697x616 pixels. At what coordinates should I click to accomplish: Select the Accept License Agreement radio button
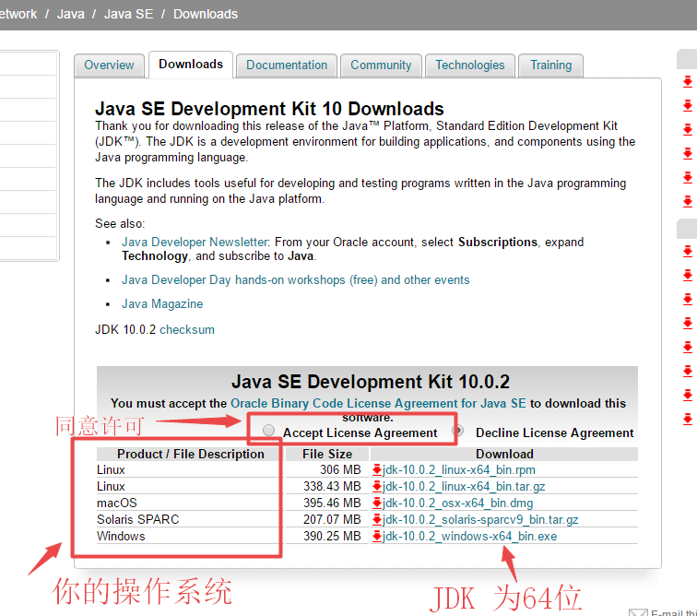pos(268,431)
